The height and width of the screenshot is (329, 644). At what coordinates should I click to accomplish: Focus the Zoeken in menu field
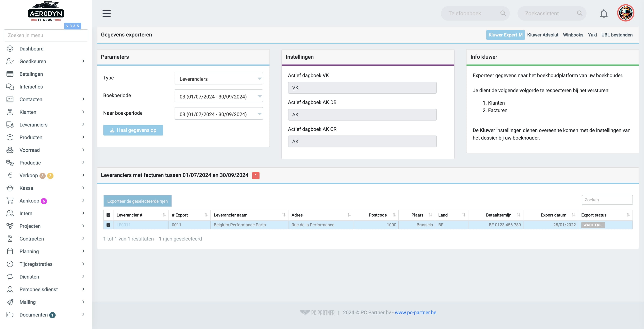pyautogui.click(x=46, y=35)
